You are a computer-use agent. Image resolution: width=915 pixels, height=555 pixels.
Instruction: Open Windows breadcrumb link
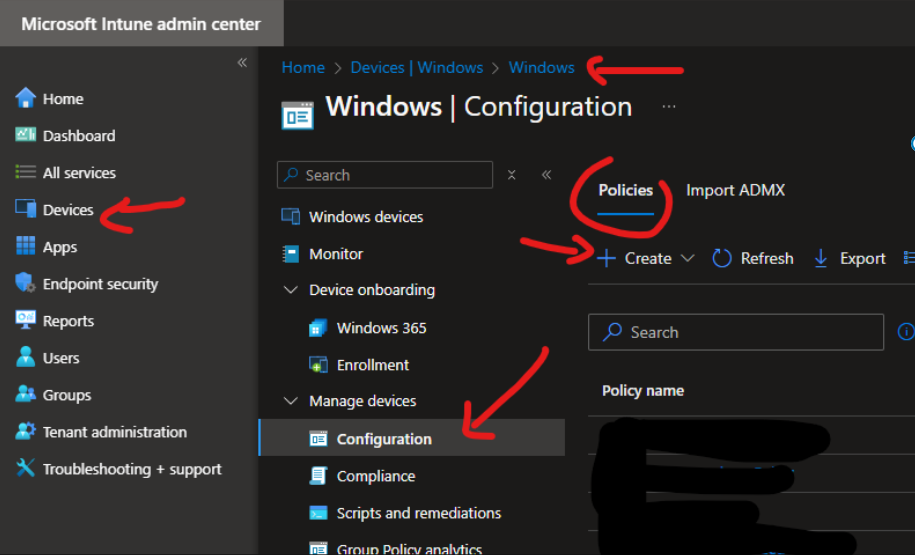point(542,68)
